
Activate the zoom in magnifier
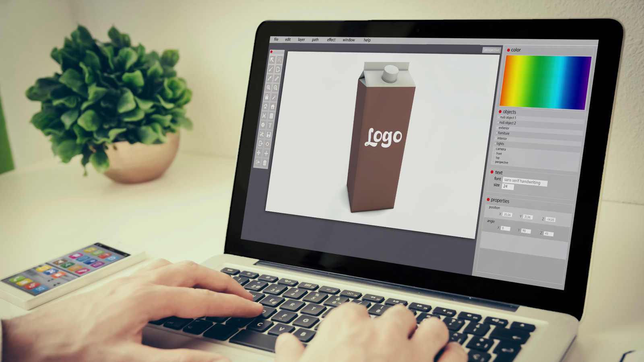click(268, 87)
